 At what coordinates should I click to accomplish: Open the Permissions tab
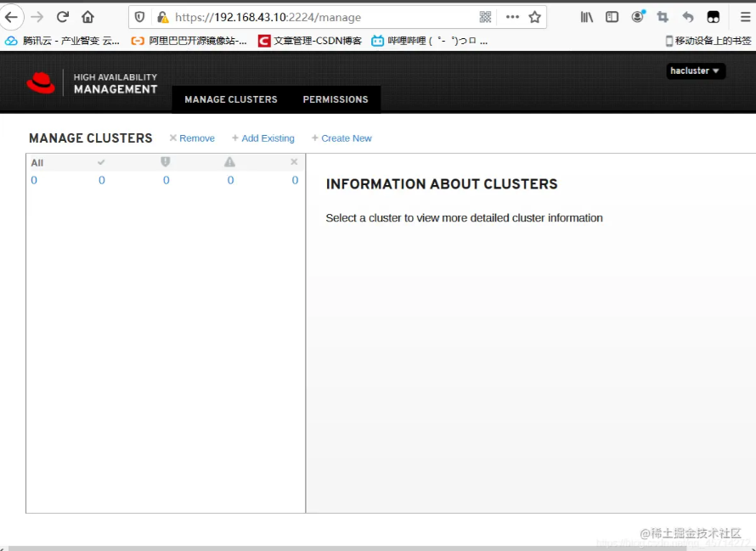coord(336,100)
